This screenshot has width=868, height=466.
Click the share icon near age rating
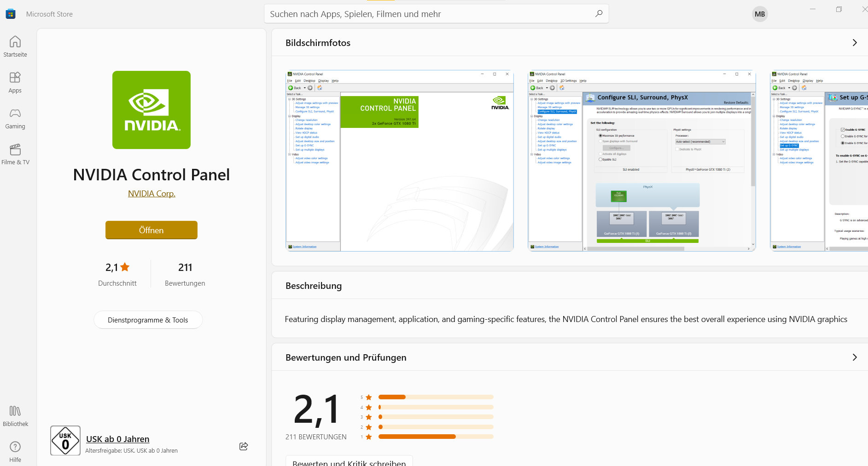(244, 446)
